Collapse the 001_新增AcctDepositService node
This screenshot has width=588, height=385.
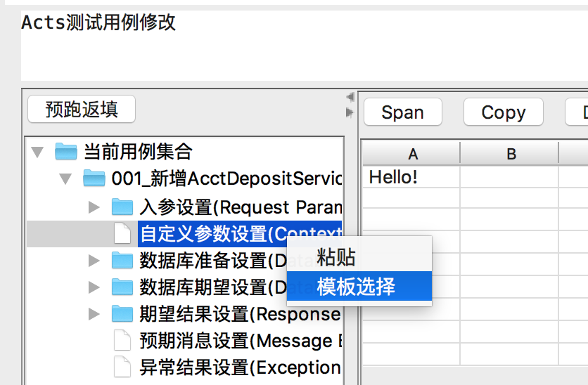[65, 178]
